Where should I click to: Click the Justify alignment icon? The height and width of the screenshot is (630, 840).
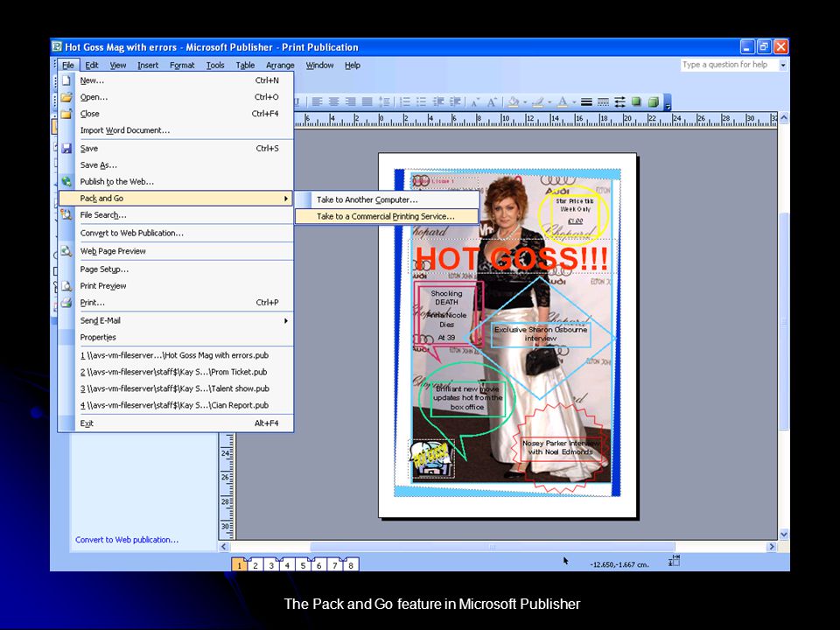tap(367, 101)
